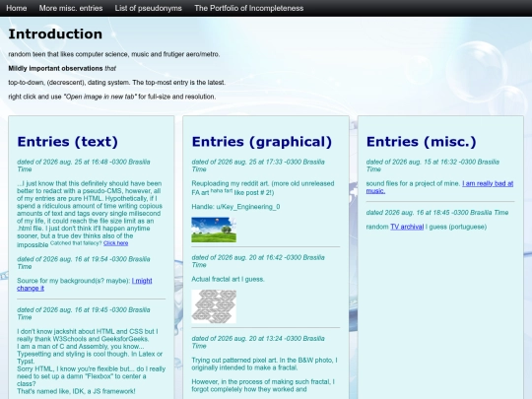Open the List of pseudonyms page
Screen dimensions: 532x399
click(x=148, y=8)
